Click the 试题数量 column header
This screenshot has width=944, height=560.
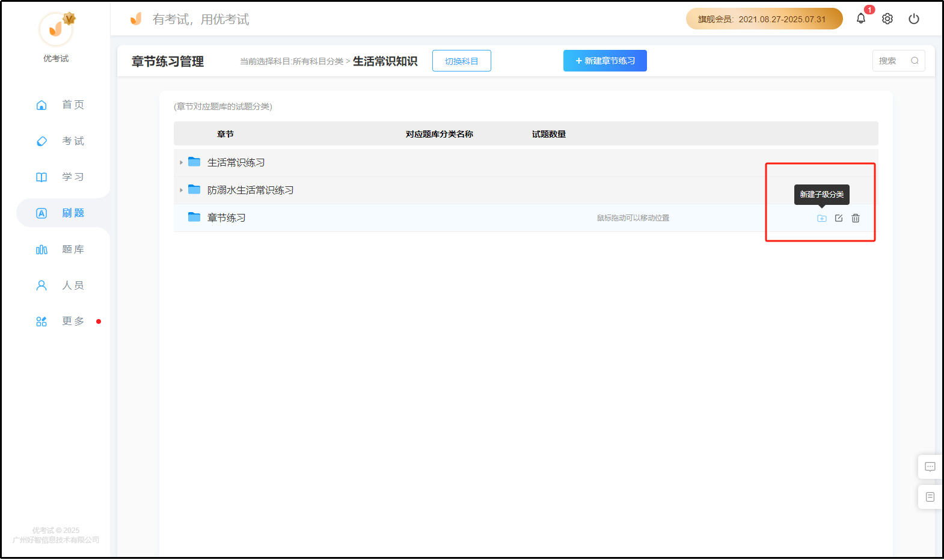[x=549, y=134]
